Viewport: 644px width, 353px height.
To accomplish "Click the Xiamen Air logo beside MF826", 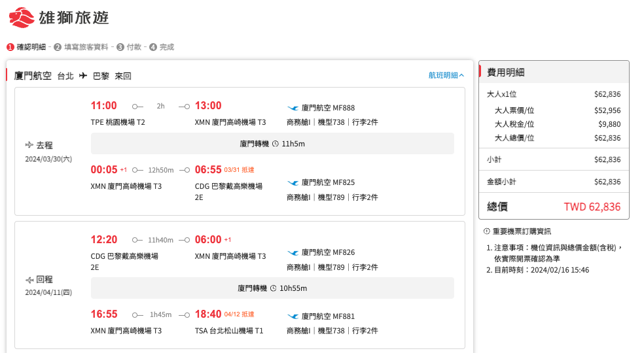I will coord(293,252).
